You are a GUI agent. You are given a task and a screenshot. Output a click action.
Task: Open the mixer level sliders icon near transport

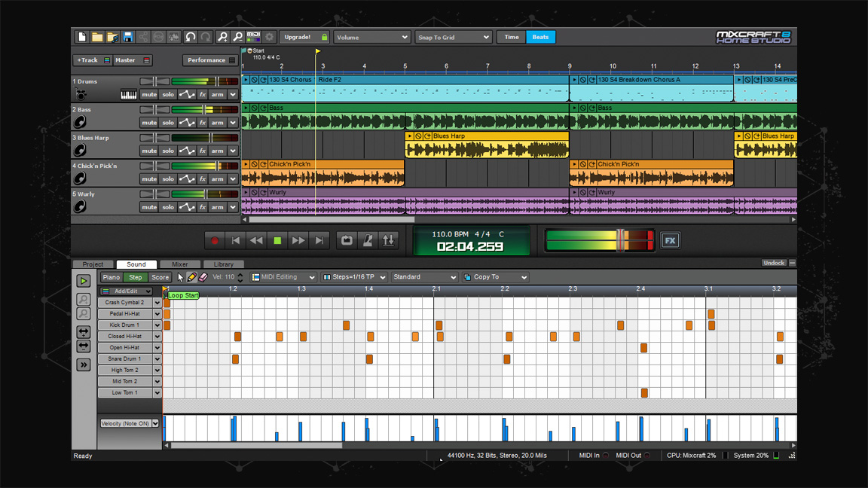tap(388, 239)
